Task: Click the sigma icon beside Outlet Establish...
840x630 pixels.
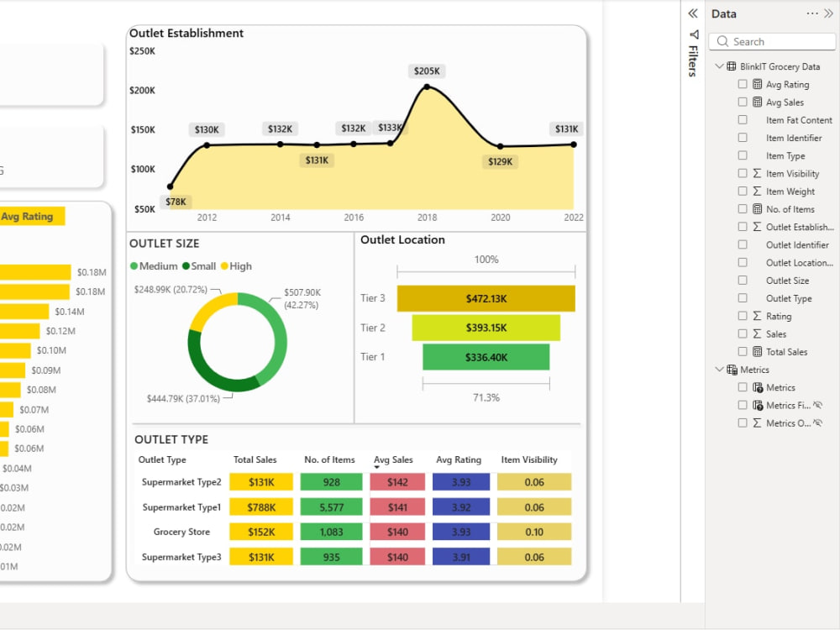Action: click(x=757, y=227)
